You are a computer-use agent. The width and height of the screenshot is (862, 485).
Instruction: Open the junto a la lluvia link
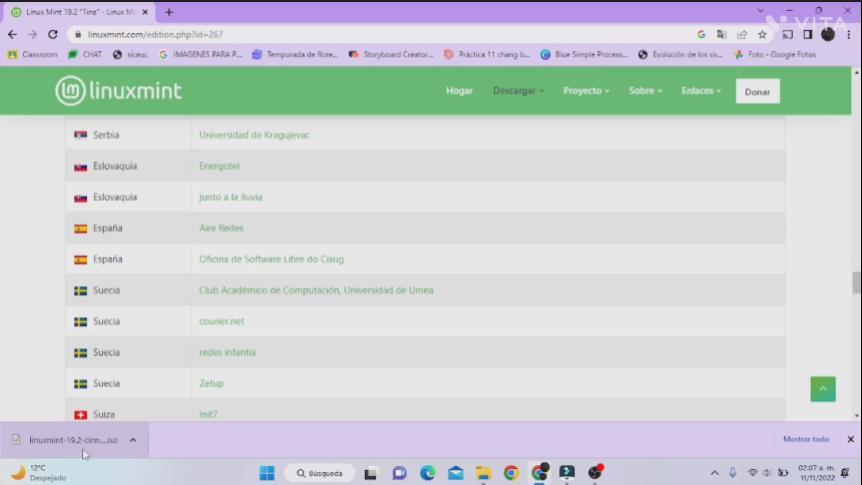point(230,197)
